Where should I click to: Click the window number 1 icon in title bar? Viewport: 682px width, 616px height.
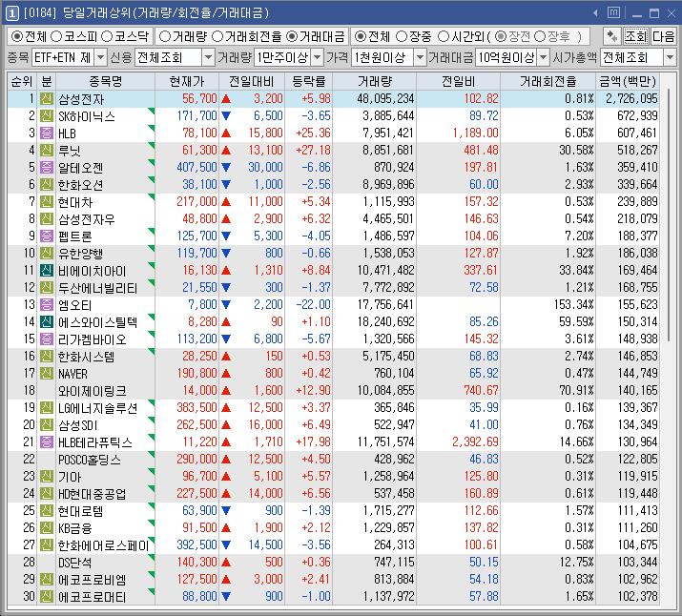point(11,13)
